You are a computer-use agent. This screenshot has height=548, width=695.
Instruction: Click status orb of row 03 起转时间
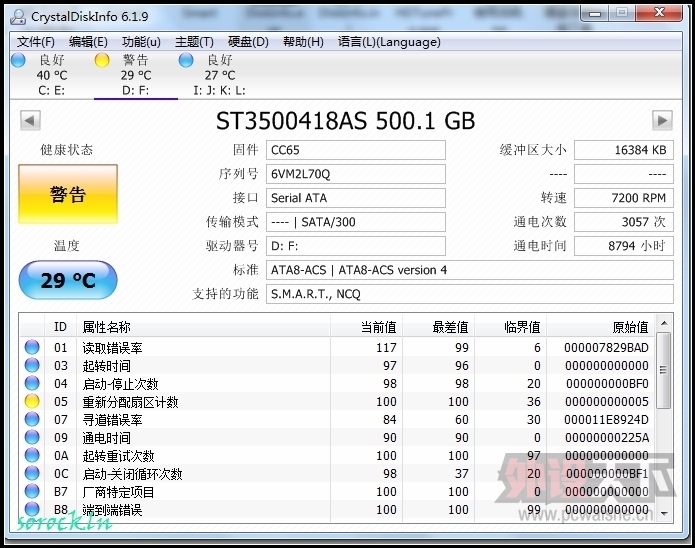pyautogui.click(x=32, y=365)
